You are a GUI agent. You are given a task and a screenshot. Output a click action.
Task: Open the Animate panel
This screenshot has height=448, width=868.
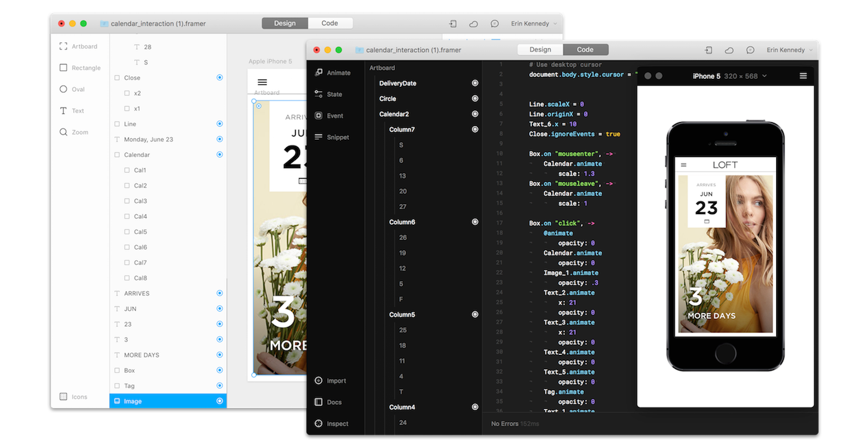coord(332,73)
